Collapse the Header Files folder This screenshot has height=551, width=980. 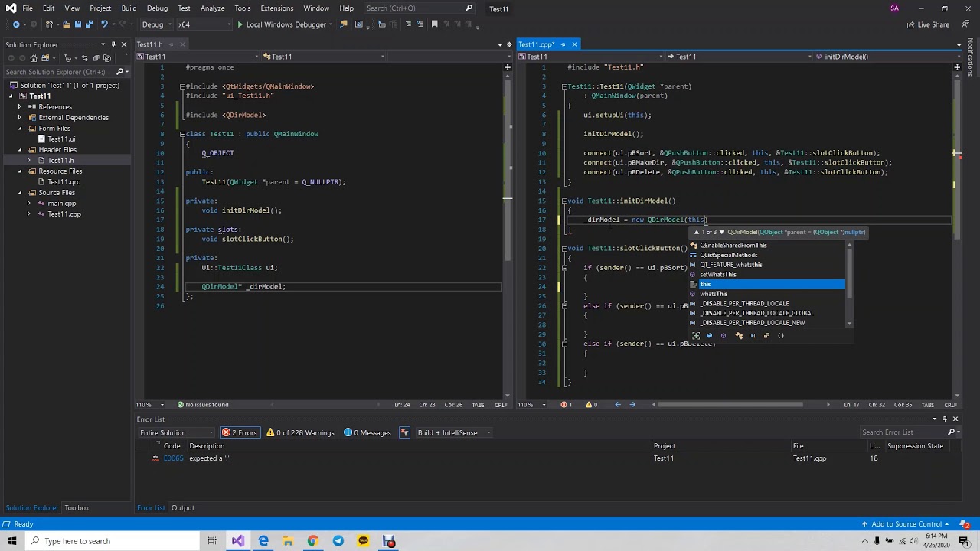(x=20, y=150)
